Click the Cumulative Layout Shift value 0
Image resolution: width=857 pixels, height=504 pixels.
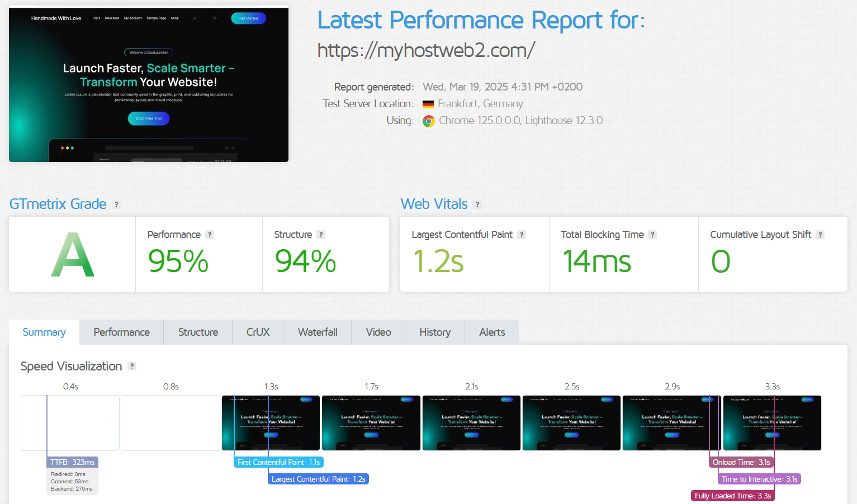pyautogui.click(x=721, y=261)
